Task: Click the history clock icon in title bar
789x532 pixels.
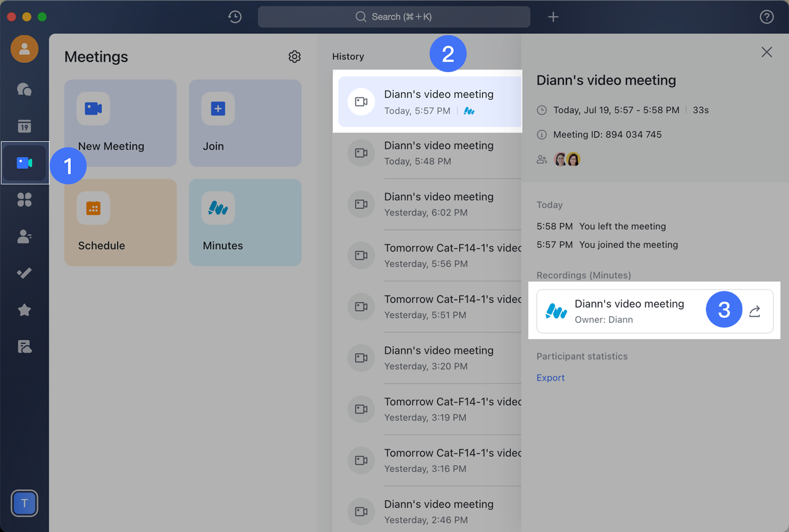Action: (235, 17)
